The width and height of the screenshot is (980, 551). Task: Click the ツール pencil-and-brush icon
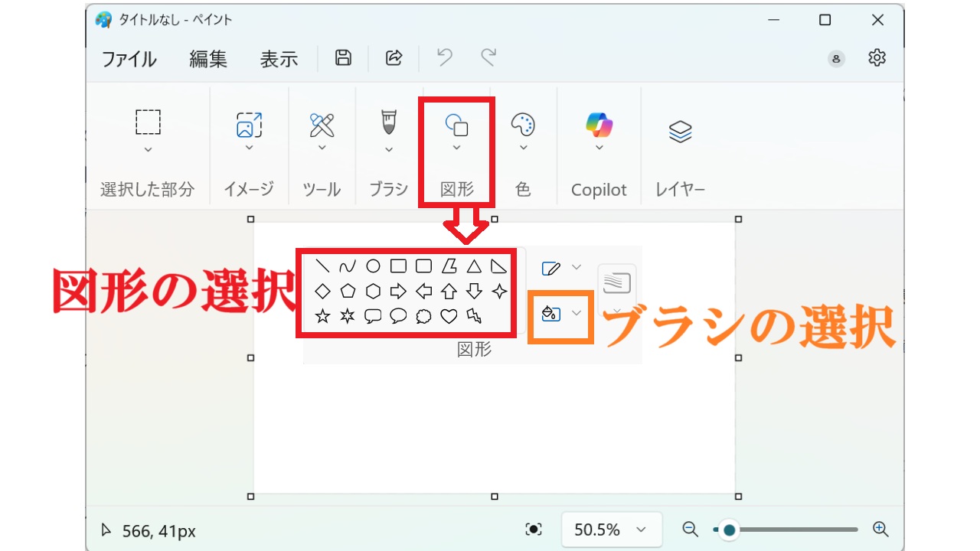click(322, 125)
